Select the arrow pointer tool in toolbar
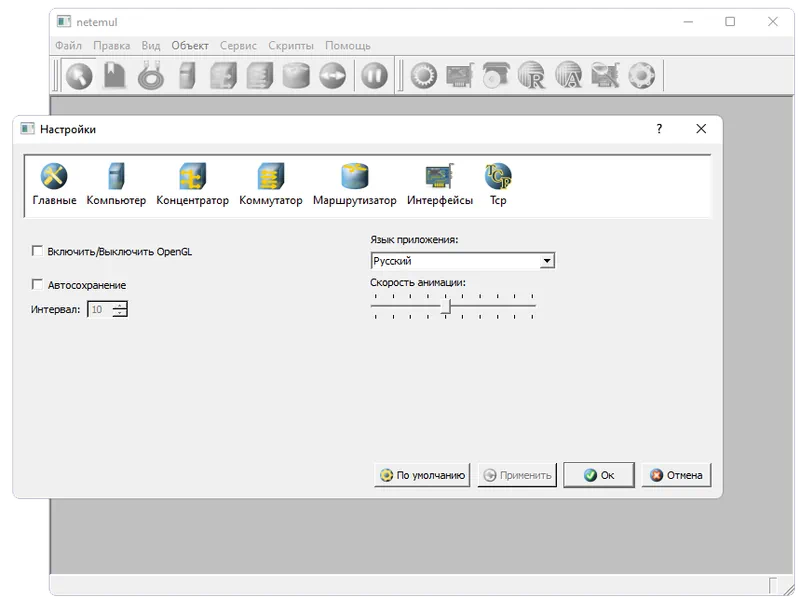 (x=79, y=77)
